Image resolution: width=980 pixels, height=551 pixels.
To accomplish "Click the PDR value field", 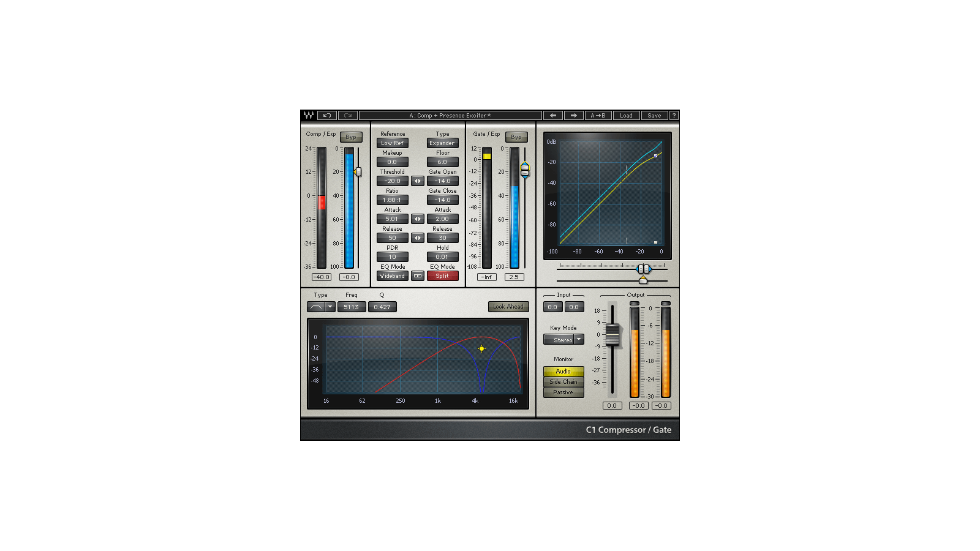I will coord(393,257).
